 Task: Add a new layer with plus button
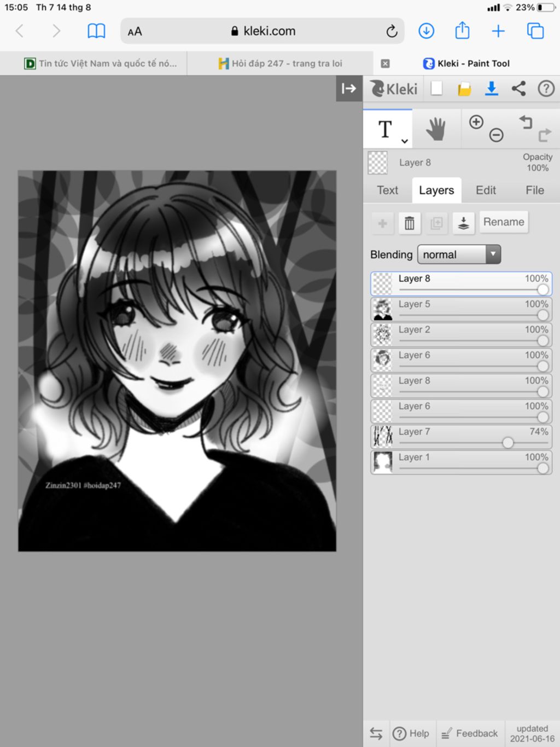click(383, 223)
